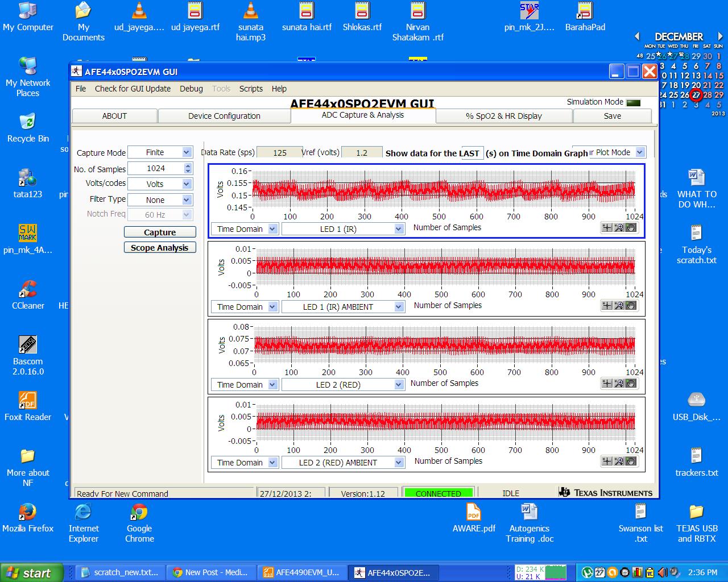
Task: Open Internet Explorer desktop icon
Action: [84, 523]
